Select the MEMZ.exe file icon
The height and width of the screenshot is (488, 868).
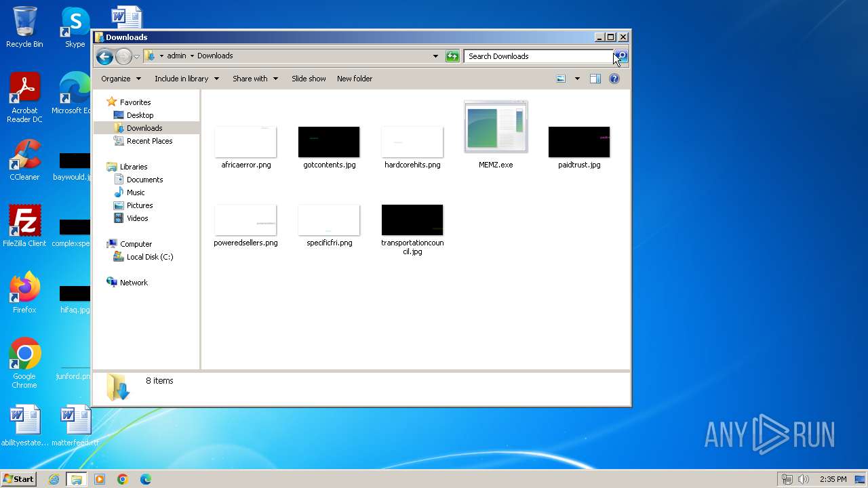coord(496,126)
